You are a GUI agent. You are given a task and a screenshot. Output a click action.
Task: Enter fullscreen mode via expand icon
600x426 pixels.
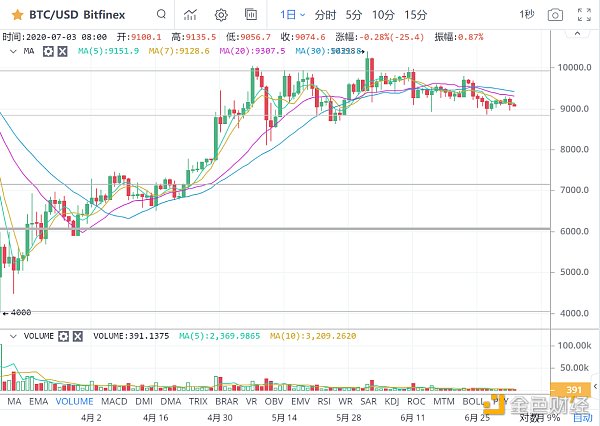[x=584, y=15]
